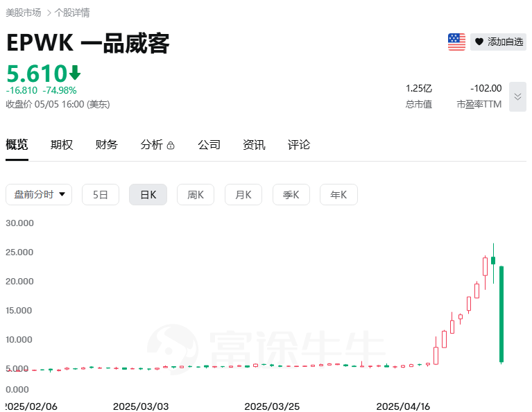Click the large green crash candlestick
This screenshot has height=412, width=532.
tap(501, 314)
